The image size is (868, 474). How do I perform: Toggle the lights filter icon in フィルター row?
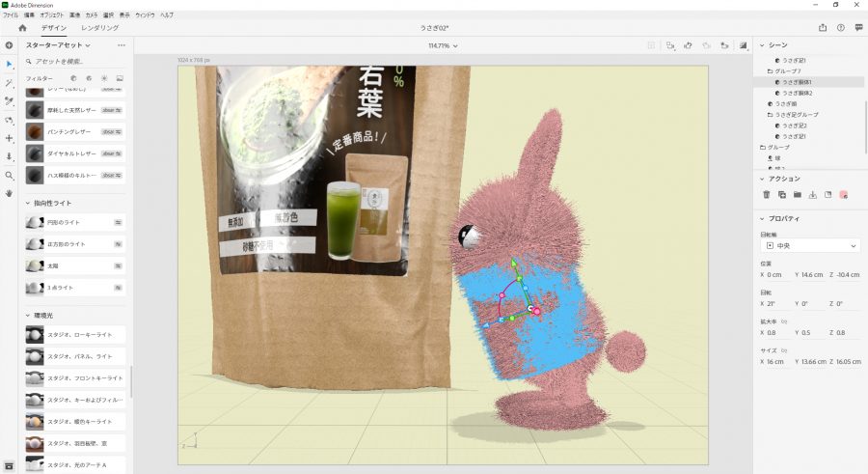[x=104, y=77]
